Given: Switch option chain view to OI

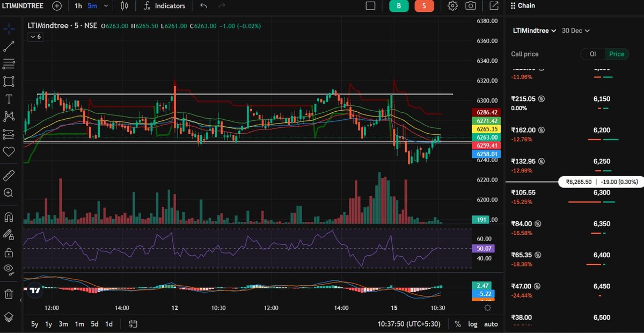Looking at the screenshot, I should (x=593, y=54).
